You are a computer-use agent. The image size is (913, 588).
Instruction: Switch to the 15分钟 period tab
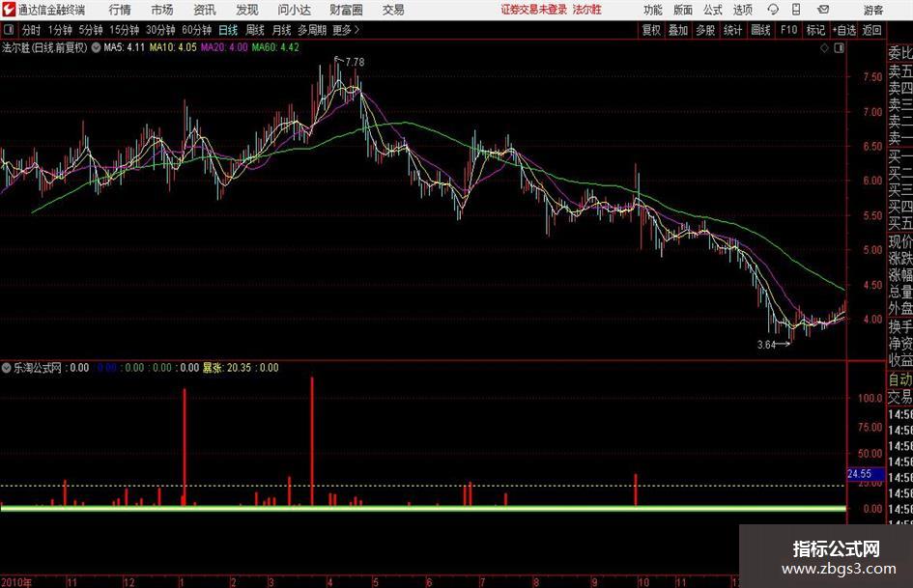(124, 30)
